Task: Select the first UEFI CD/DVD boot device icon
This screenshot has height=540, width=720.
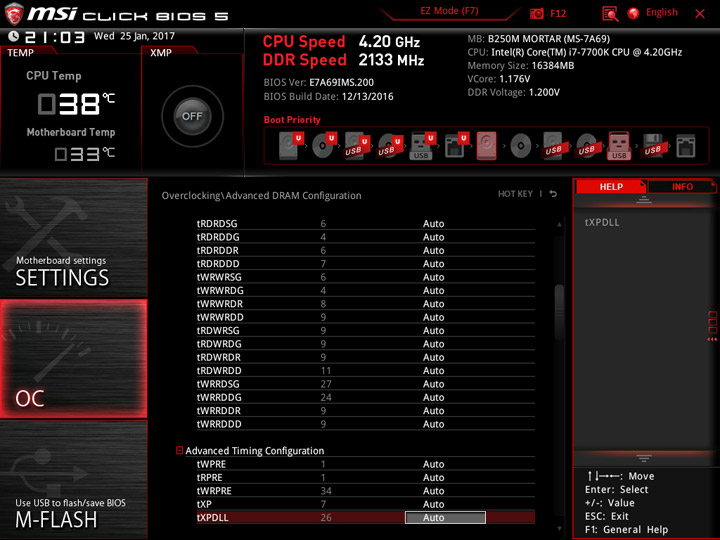Action: click(324, 145)
